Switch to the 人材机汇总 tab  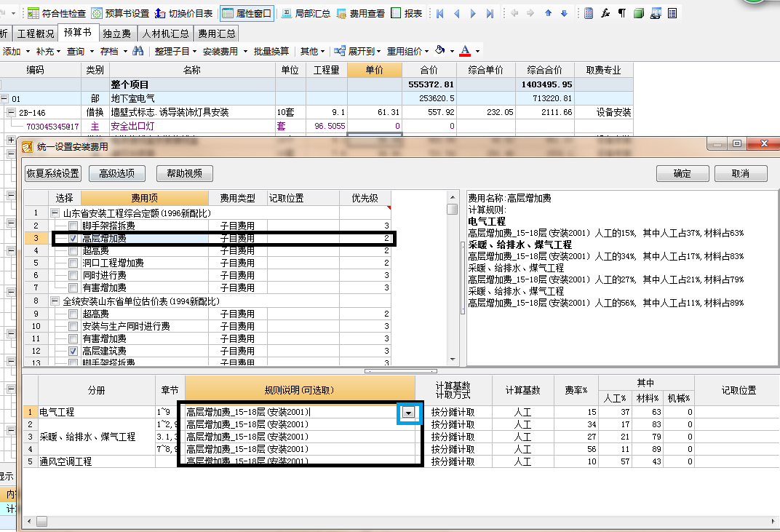[x=165, y=33]
